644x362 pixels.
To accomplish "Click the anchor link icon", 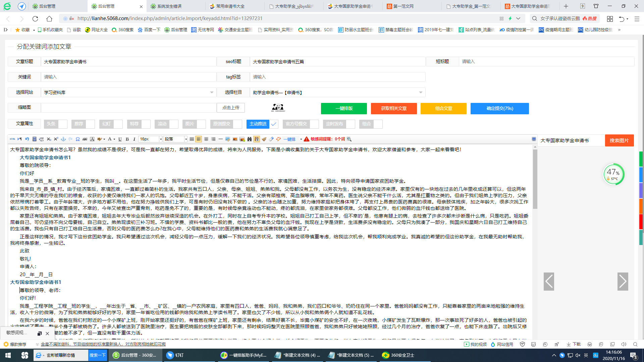I will tap(63, 139).
